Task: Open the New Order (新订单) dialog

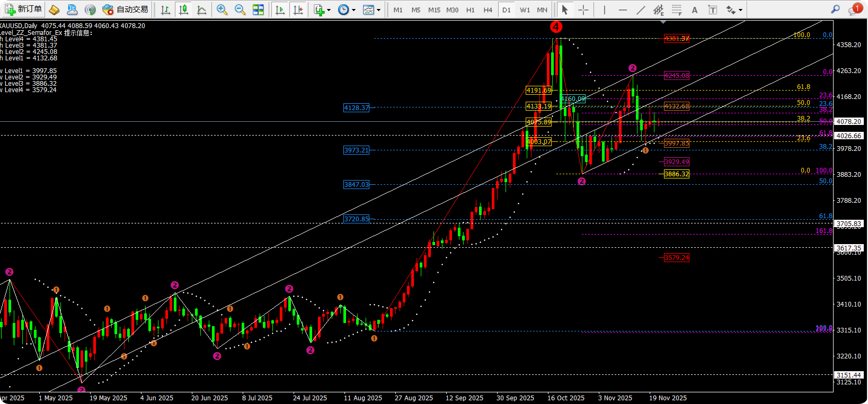Action: [23, 10]
